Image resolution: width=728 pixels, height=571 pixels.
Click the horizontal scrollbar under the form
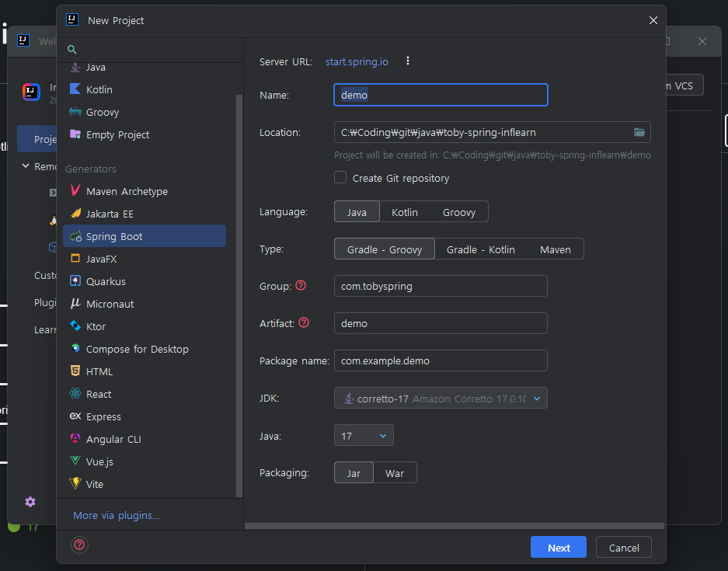pyautogui.click(x=454, y=526)
